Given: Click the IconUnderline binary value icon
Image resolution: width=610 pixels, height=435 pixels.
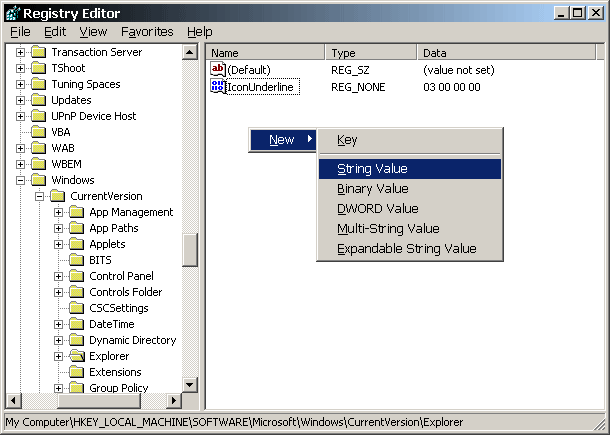Looking at the screenshot, I should (219, 87).
